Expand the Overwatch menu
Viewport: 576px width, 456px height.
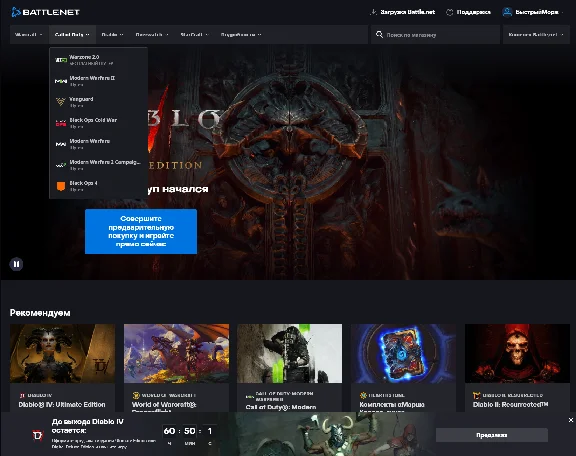pos(152,35)
